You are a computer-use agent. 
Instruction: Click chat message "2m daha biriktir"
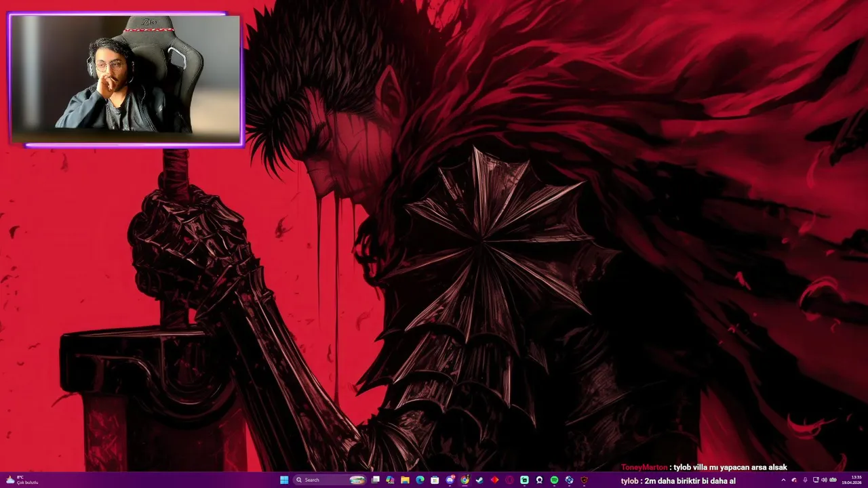(x=678, y=481)
